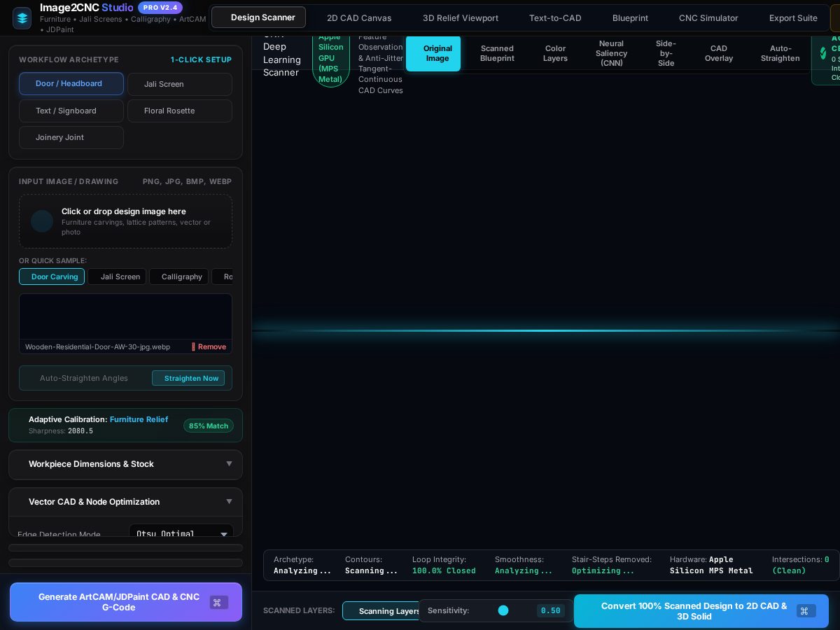Viewport: 840px width, 630px height.
Task: Pick the Floral Rosette archetype
Action: tap(180, 111)
